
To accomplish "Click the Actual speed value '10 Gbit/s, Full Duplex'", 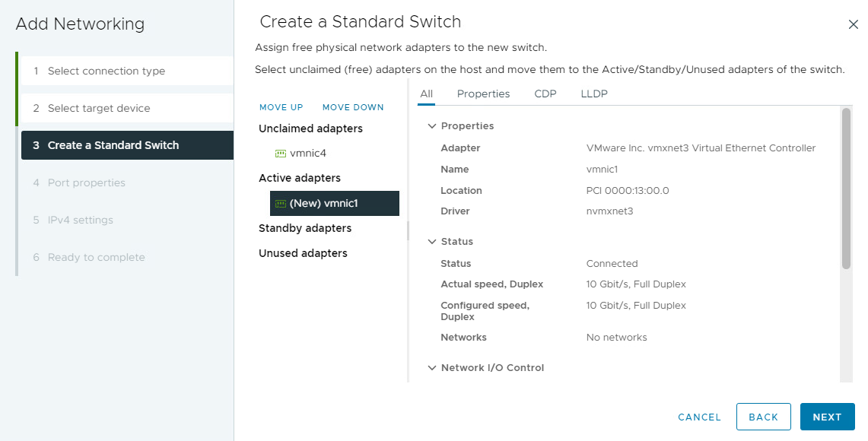I will [636, 284].
